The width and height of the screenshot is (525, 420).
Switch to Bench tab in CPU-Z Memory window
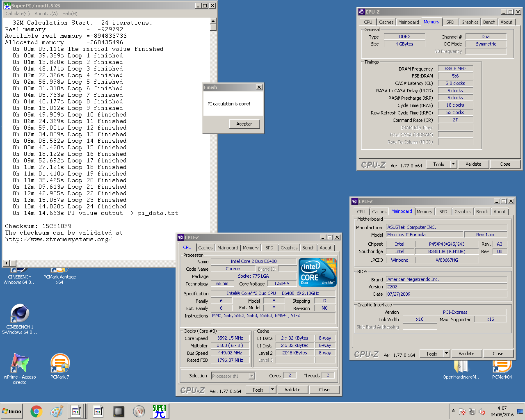tap(489, 22)
